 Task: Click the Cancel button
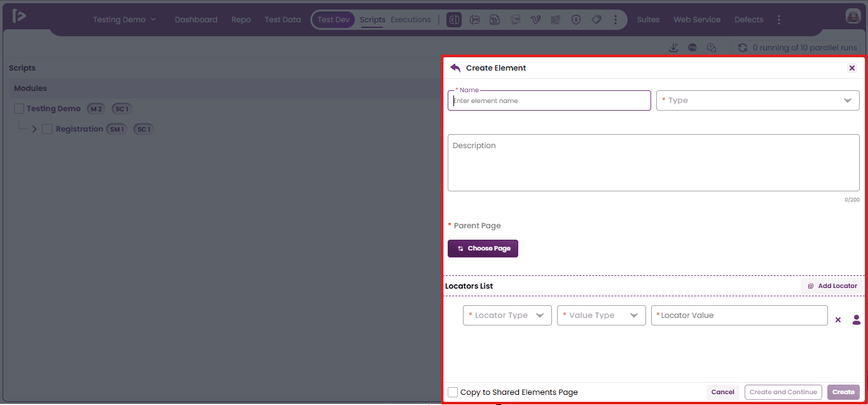pos(723,392)
